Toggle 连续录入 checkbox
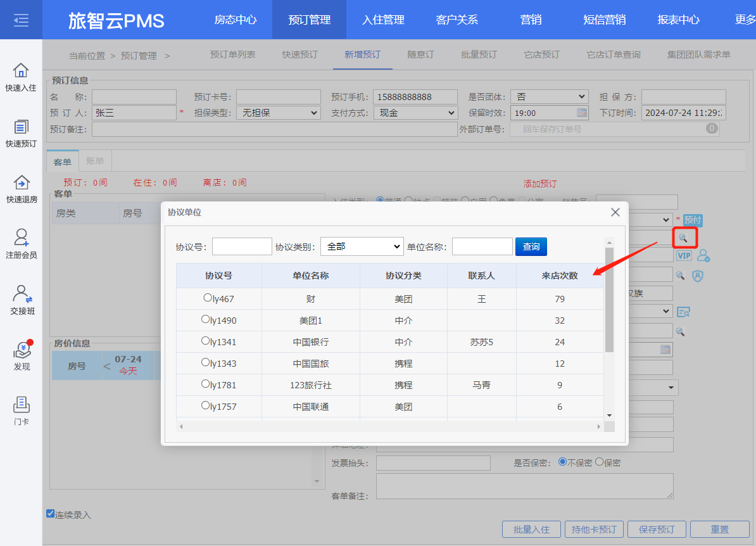Viewport: 756px width, 546px height. point(50,513)
